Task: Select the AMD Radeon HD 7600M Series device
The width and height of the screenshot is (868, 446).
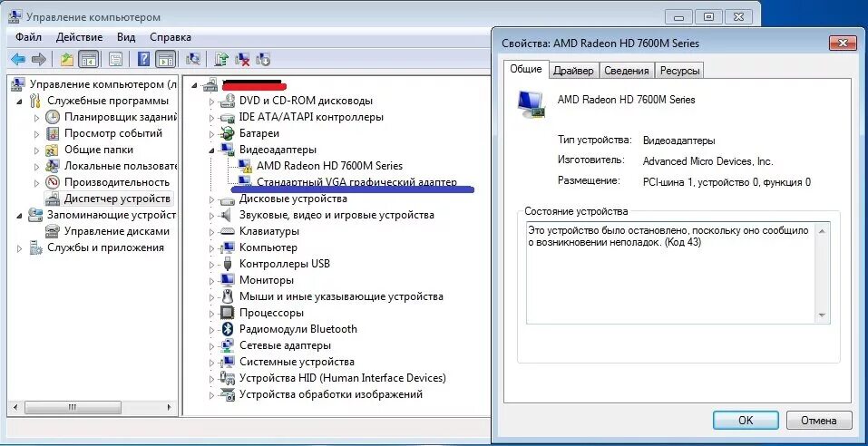Action: coord(329,166)
